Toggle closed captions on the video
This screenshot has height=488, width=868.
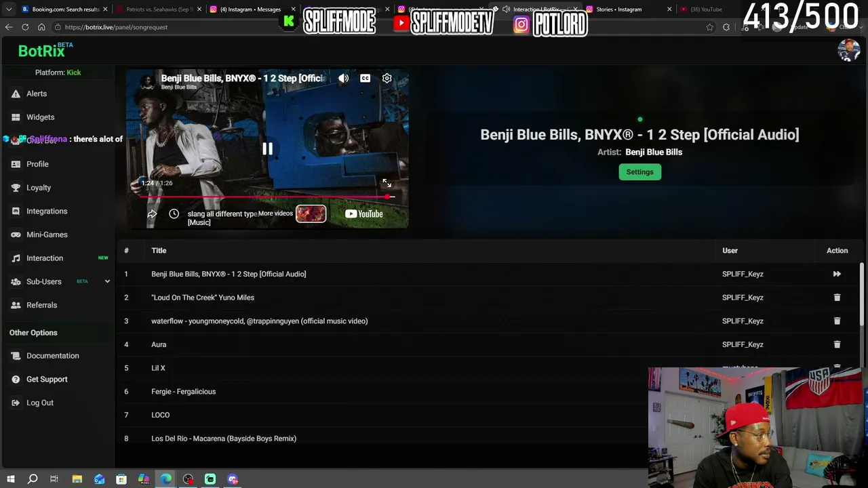365,79
